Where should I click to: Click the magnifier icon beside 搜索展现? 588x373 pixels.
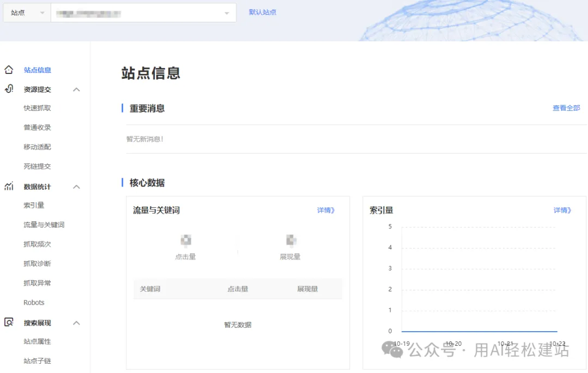pos(8,322)
